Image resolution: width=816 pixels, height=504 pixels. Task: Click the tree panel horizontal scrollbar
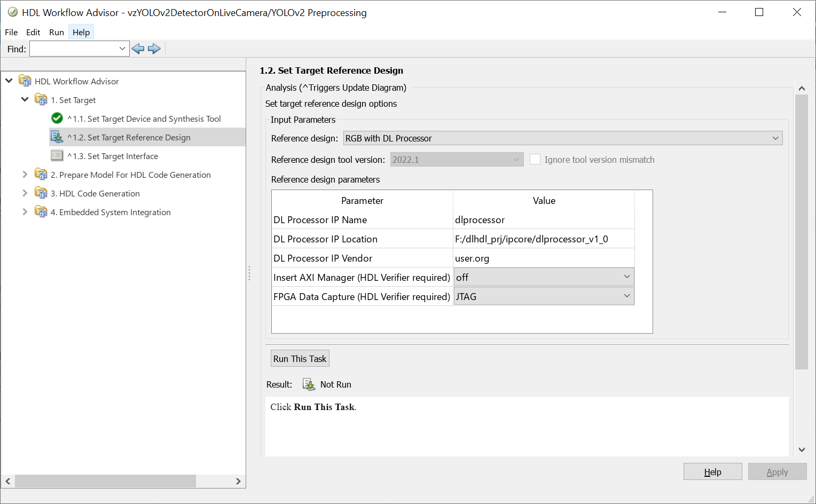coord(105,481)
